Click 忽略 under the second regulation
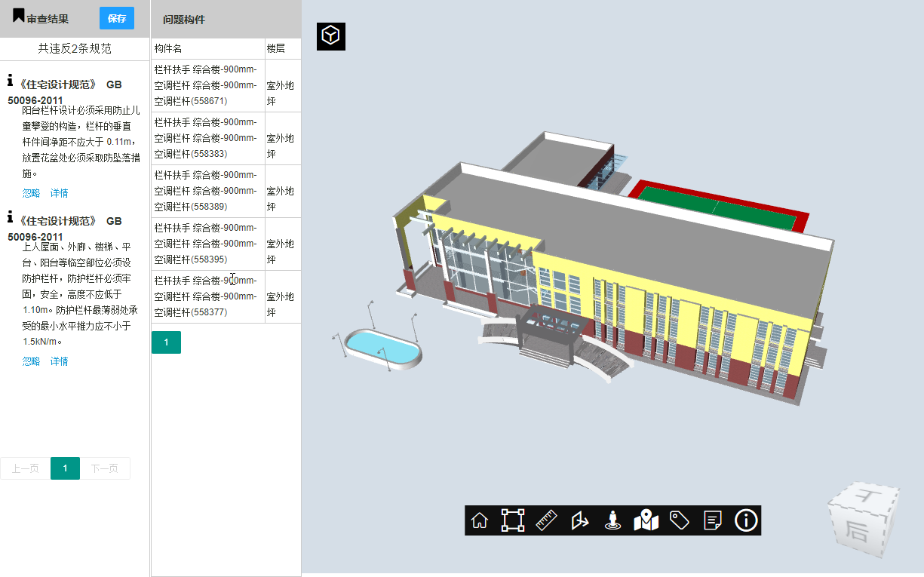The image size is (924, 577). (31, 361)
